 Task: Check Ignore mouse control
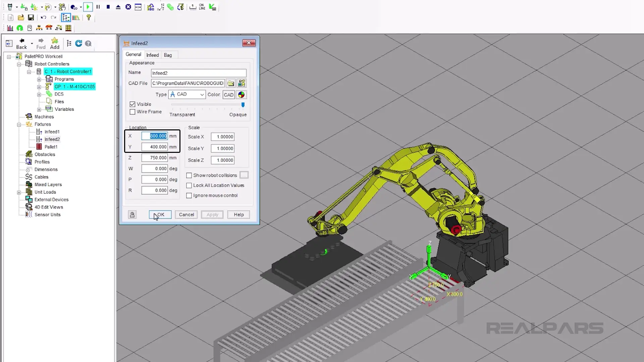tap(189, 195)
